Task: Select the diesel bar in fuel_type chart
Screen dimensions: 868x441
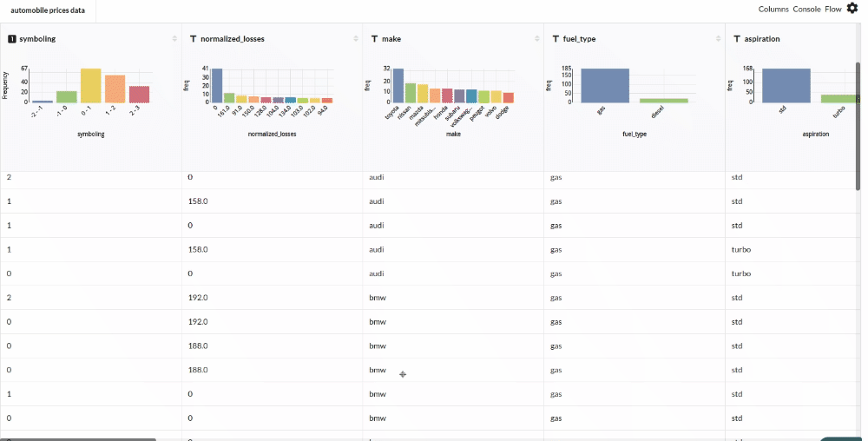Action: point(664,101)
